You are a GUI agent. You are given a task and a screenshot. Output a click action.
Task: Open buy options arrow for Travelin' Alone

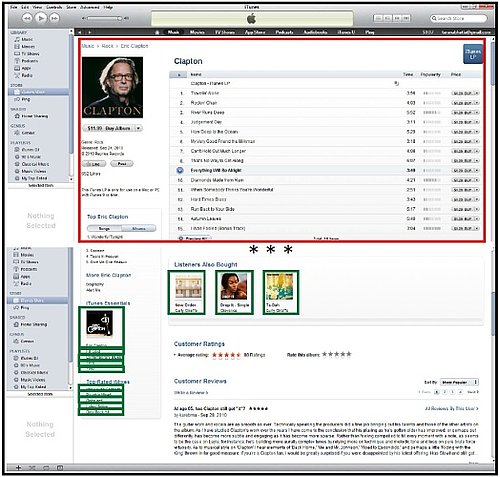point(477,93)
